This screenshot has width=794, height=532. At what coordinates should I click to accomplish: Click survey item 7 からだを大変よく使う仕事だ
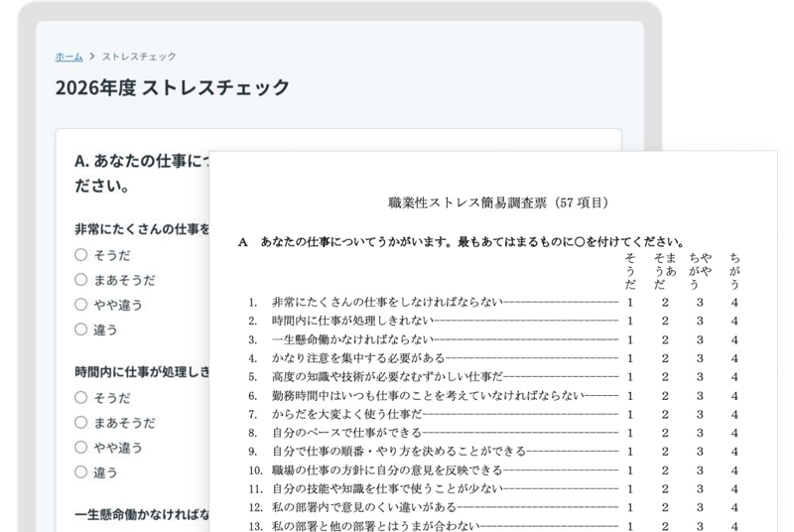coord(346,415)
